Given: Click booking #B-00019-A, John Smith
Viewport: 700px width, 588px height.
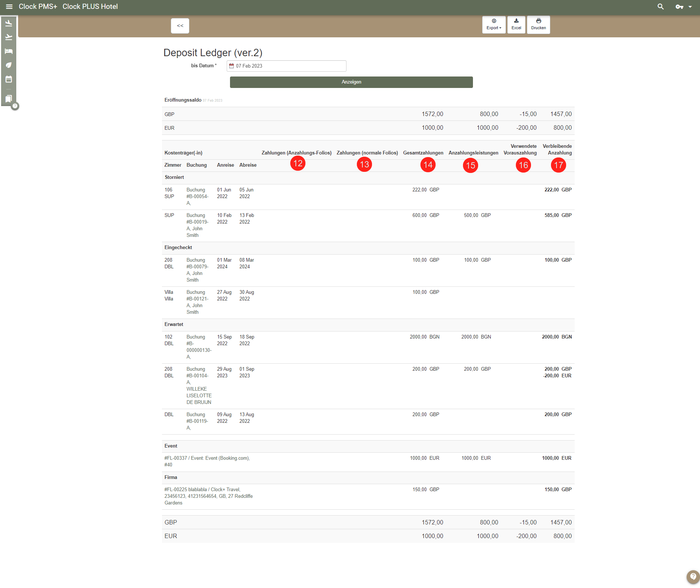Looking at the screenshot, I should [197, 225].
